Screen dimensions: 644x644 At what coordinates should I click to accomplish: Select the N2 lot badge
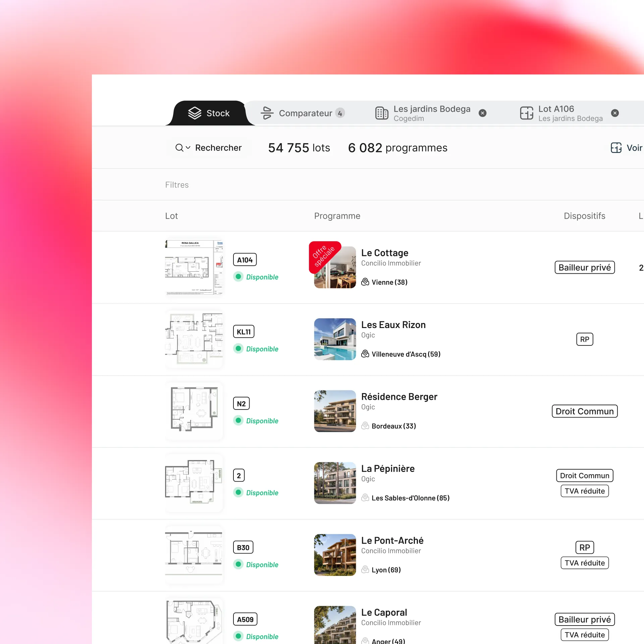click(241, 404)
